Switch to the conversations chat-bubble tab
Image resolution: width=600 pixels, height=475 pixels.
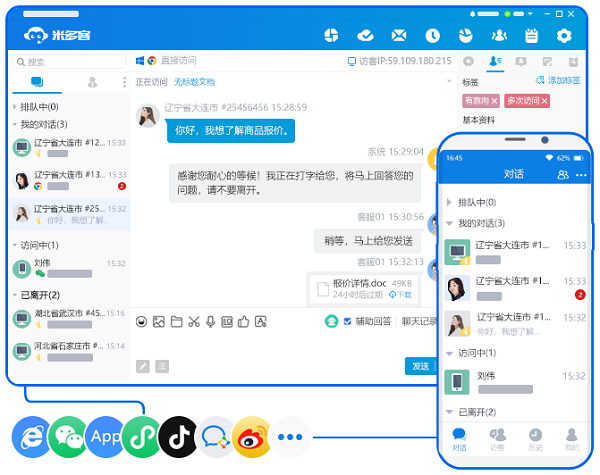(37, 82)
